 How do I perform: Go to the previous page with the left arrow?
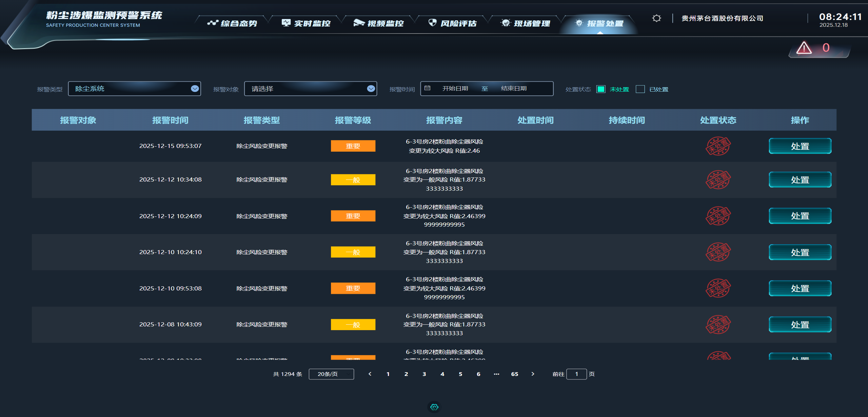[370, 374]
